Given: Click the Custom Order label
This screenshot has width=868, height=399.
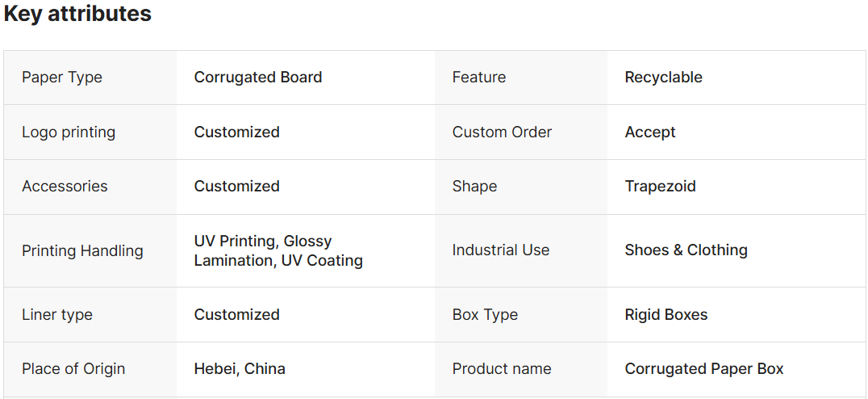Looking at the screenshot, I should point(502,132).
